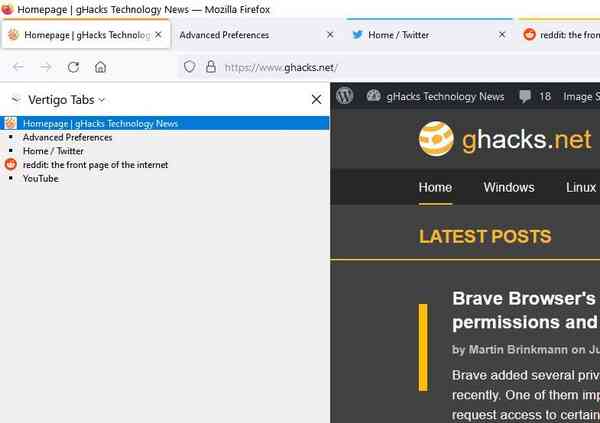The height and width of the screenshot is (423, 600).
Task: Click the LATEST POSTS heading
Action: pyautogui.click(x=485, y=236)
